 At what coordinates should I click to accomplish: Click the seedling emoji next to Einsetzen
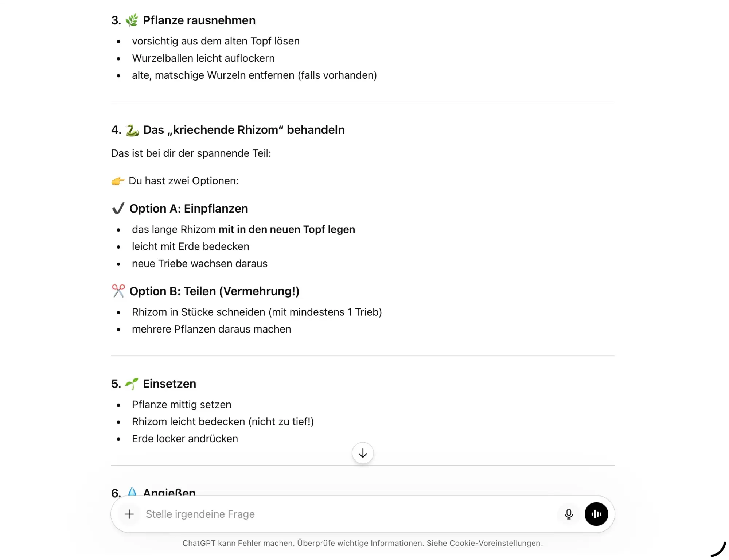click(x=132, y=384)
